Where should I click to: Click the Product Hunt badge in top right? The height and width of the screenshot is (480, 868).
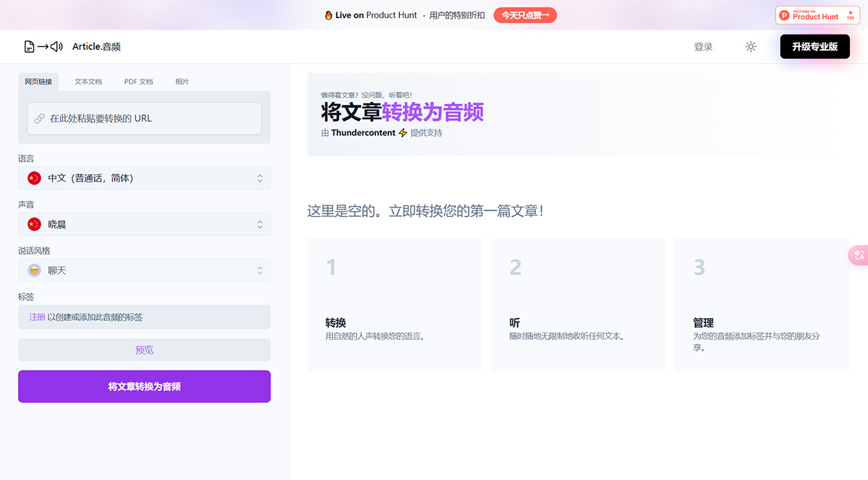(817, 15)
